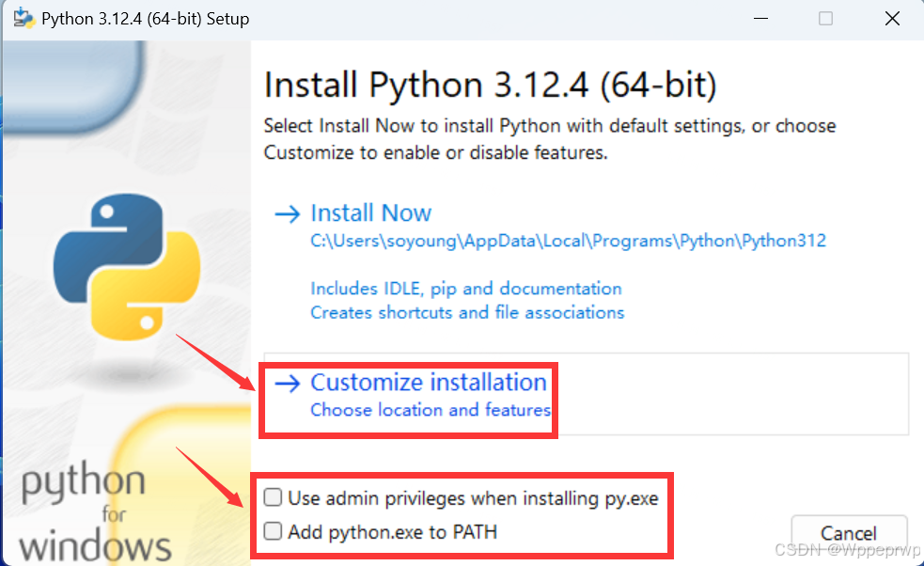The width and height of the screenshot is (924, 566).
Task: Click 'Choose location and features' subtitle
Action: pyautogui.click(x=431, y=410)
